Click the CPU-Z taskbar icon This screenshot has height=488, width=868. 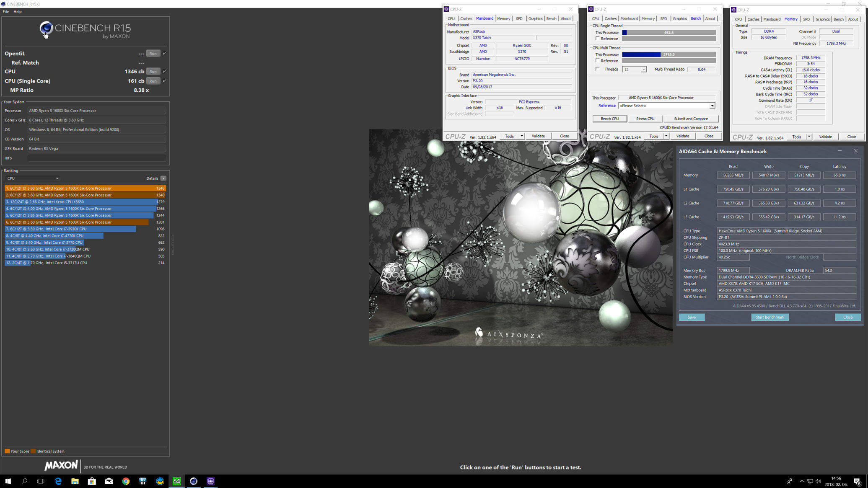[x=210, y=481]
